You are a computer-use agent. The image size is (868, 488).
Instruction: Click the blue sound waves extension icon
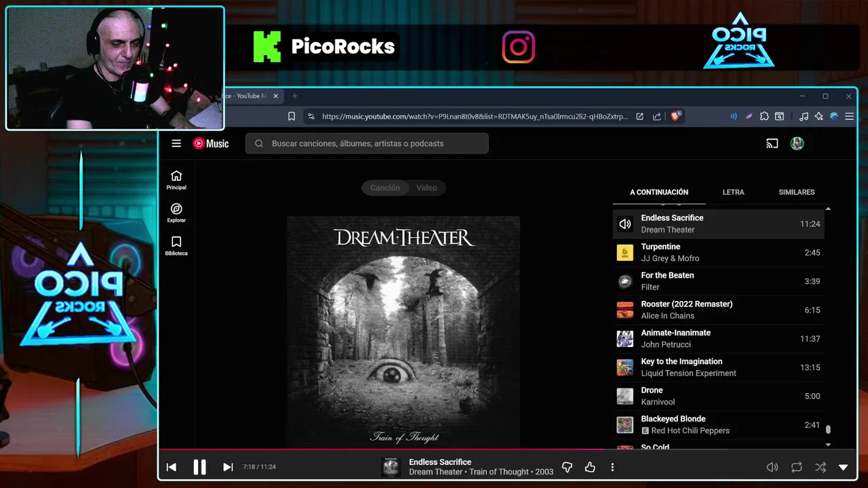point(733,117)
